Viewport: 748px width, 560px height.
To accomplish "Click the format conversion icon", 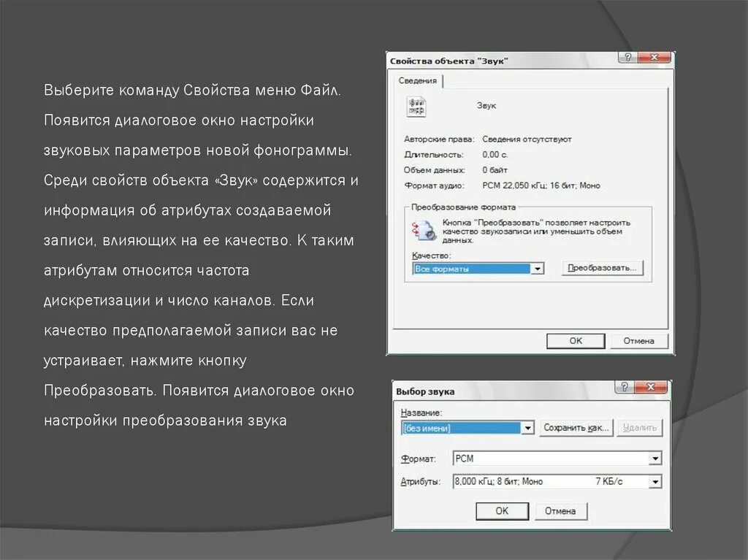I will pyautogui.click(x=424, y=230).
